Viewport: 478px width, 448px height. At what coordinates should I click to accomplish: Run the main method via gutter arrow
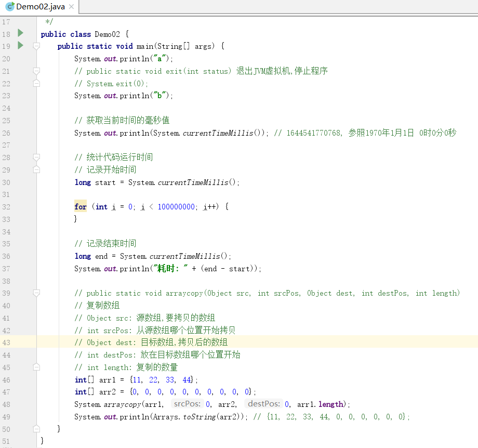pos(20,45)
